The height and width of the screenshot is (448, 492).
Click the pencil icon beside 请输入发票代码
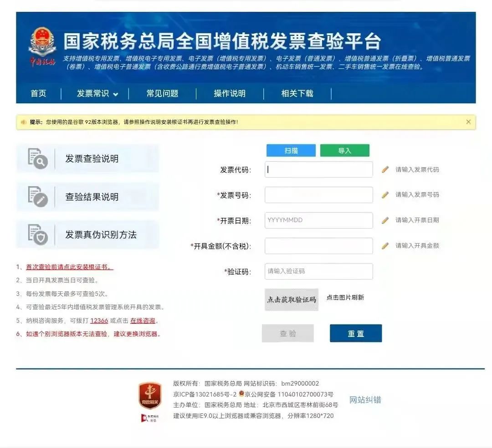(x=385, y=170)
